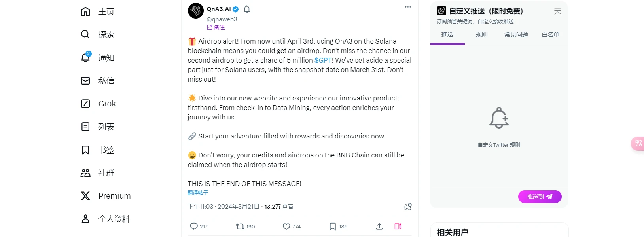Go to Notifications in sidebar
Screen dimensions: 644x237
pyautogui.click(x=106, y=58)
